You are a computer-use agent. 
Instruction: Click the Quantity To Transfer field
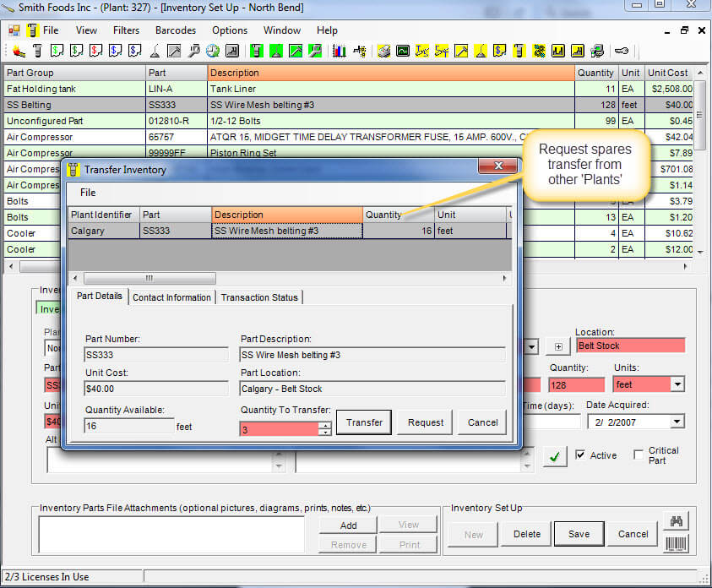coord(280,429)
